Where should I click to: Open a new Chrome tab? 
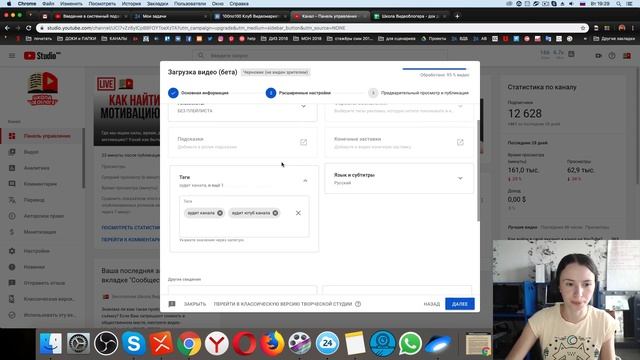pos(457,16)
